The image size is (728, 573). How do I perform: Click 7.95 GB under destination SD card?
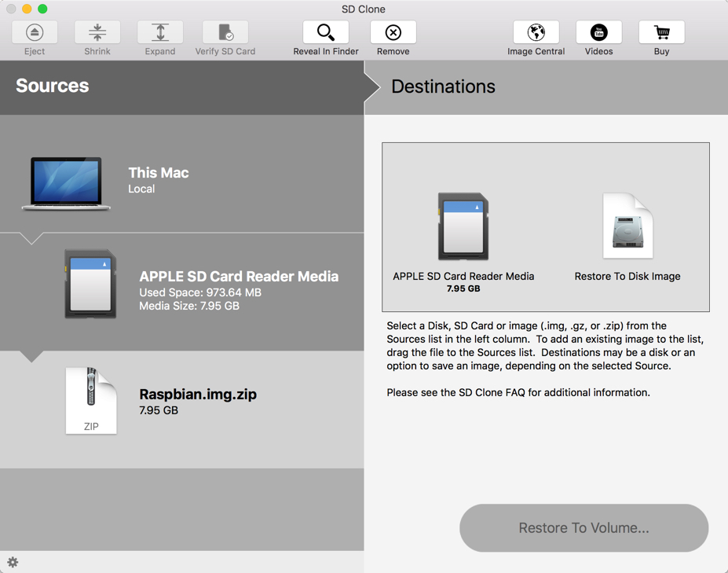tap(463, 288)
